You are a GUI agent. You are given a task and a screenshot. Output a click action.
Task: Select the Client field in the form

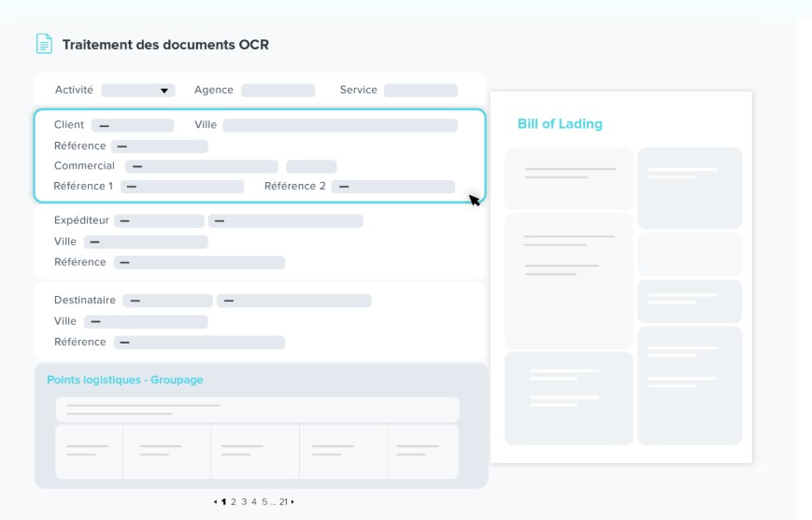(133, 125)
